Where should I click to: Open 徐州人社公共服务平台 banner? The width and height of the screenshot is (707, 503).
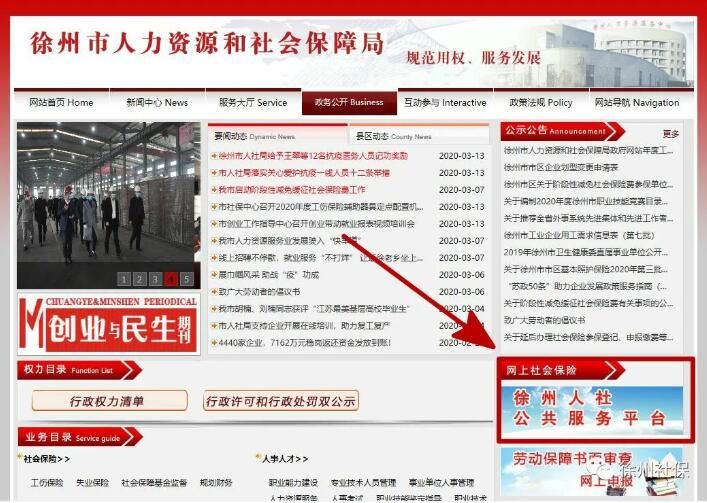[x=596, y=410]
